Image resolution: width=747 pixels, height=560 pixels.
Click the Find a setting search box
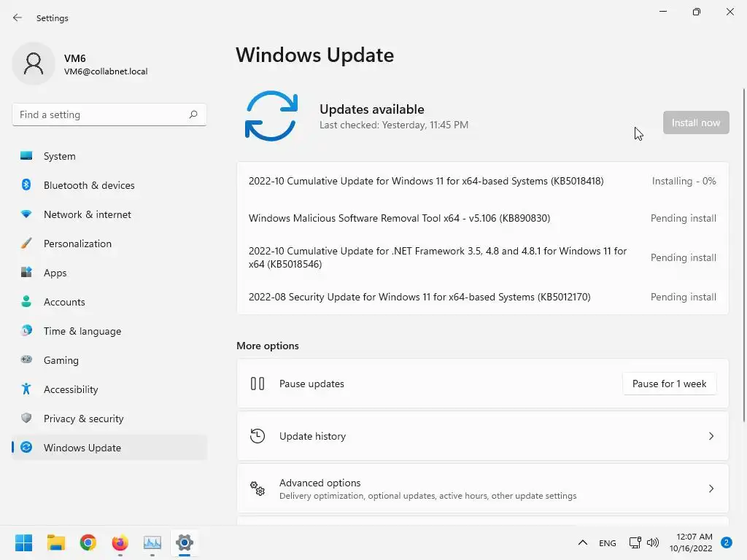tap(109, 114)
